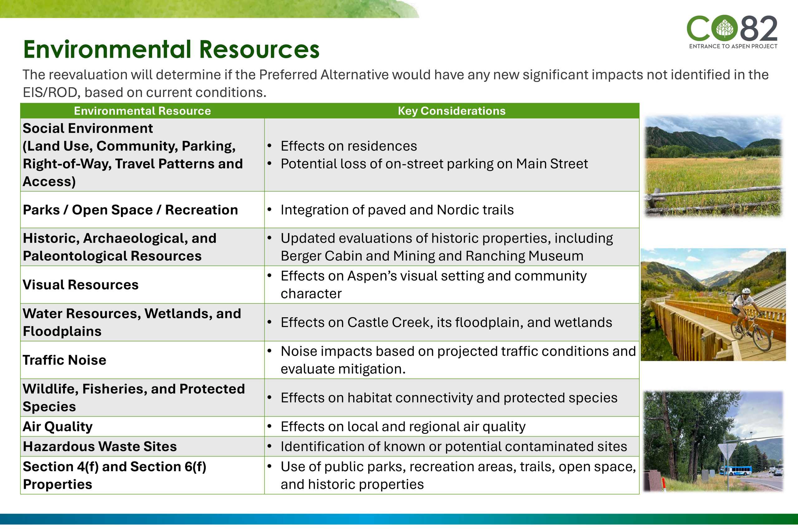
Task: Select the Parks / Open Space / Recreation cell
Action: (x=130, y=210)
